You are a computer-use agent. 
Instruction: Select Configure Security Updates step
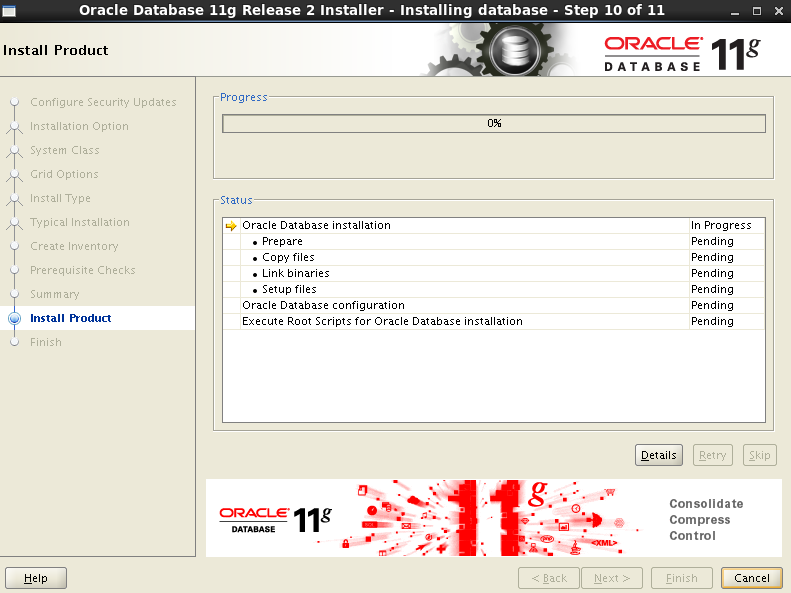point(103,102)
